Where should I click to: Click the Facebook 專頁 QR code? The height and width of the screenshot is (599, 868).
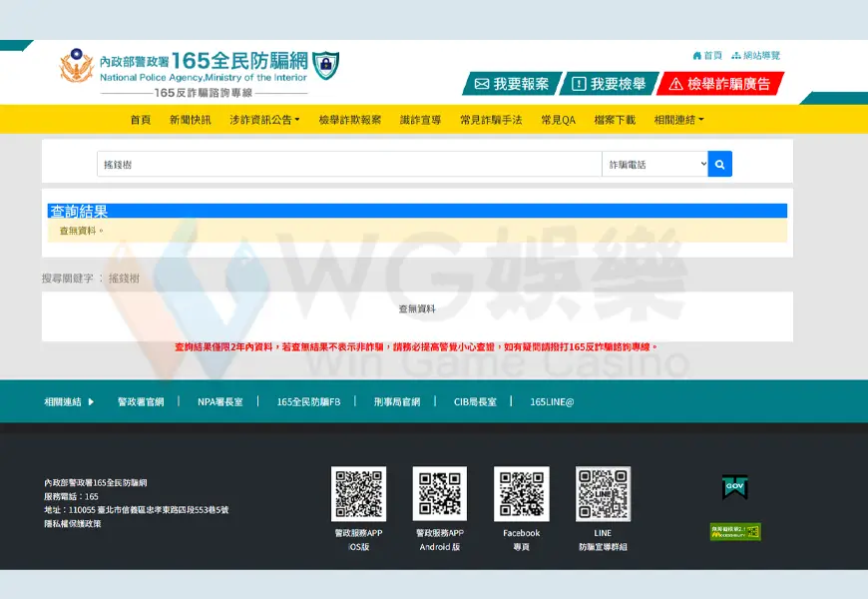point(521,493)
